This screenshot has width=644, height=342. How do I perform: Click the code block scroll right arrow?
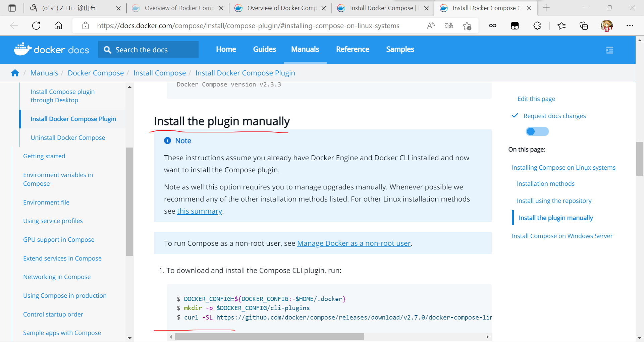click(487, 337)
